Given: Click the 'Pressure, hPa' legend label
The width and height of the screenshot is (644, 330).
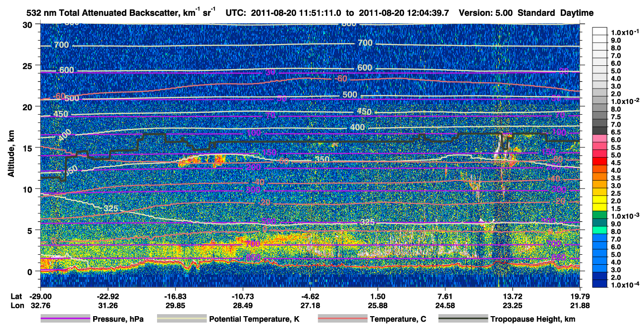Looking at the screenshot, I should tap(118, 319).
